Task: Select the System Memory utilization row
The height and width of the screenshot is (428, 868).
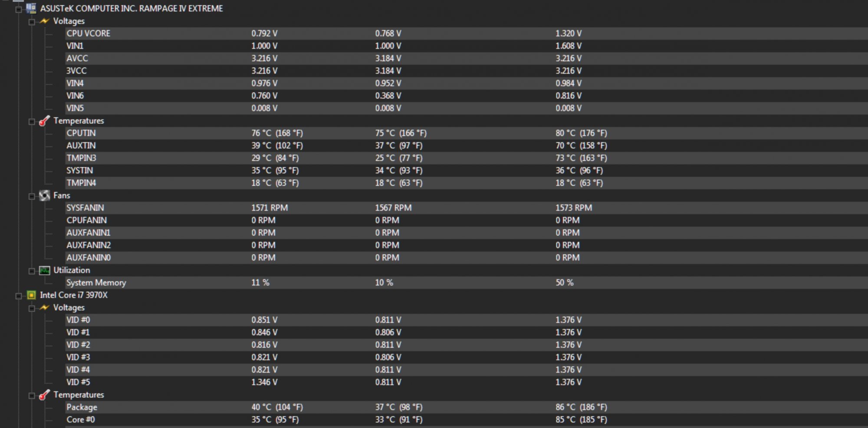Action: click(96, 283)
